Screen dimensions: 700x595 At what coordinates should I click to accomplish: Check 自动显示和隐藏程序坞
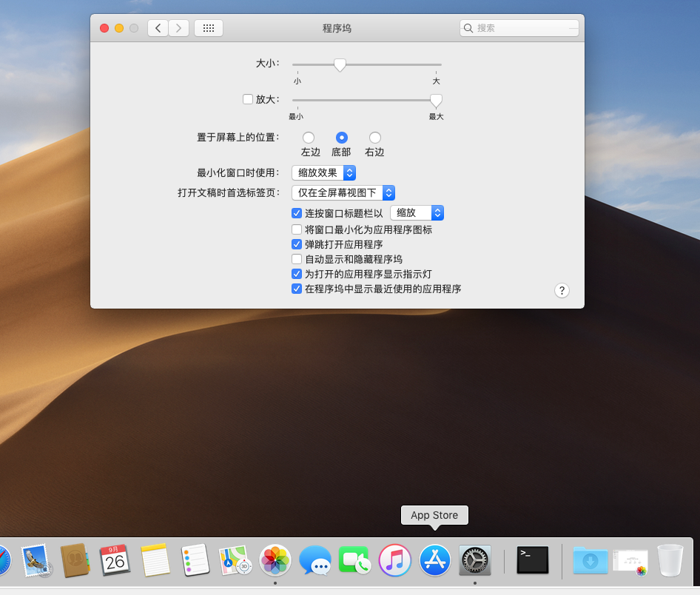coord(297,259)
